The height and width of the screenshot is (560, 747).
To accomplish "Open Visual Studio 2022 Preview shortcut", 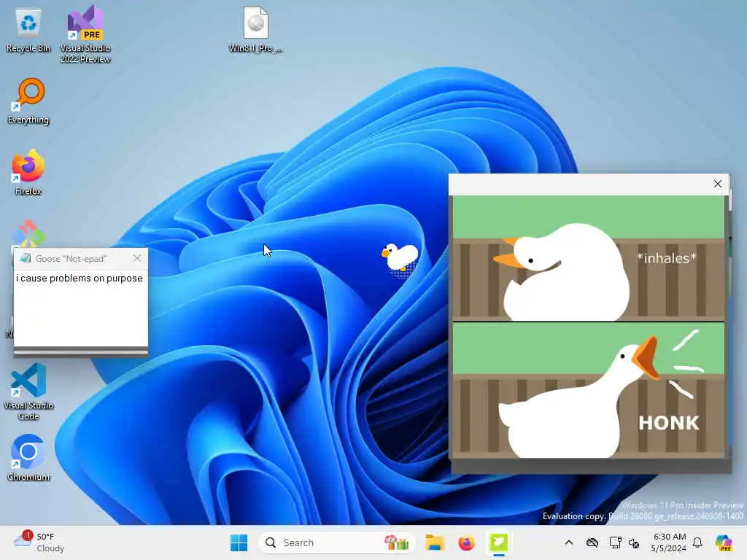I will [x=85, y=34].
